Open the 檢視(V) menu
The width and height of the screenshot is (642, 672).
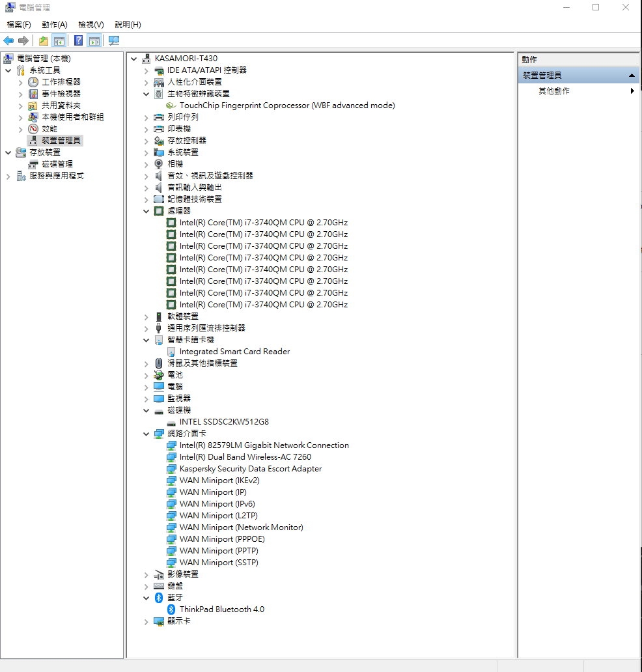91,25
